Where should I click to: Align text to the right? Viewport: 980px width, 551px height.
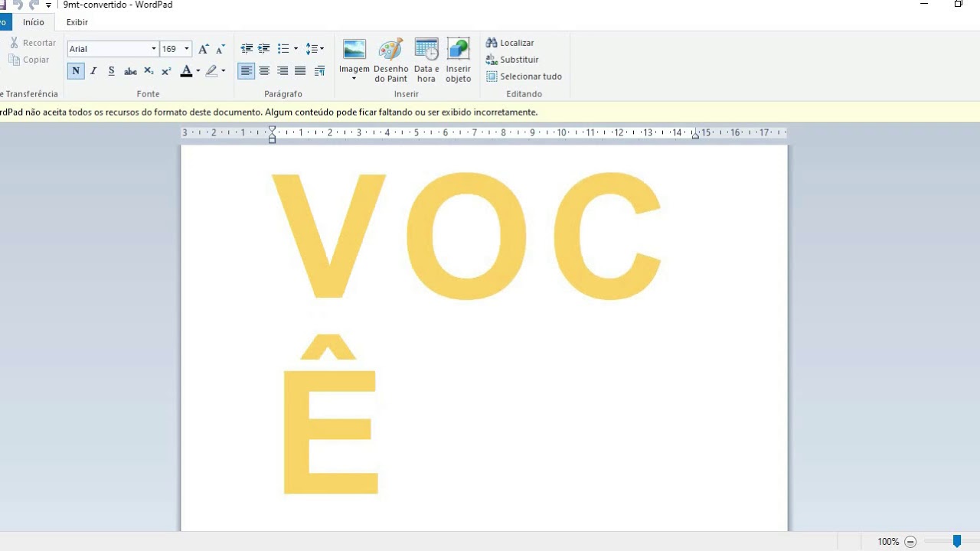coord(283,71)
